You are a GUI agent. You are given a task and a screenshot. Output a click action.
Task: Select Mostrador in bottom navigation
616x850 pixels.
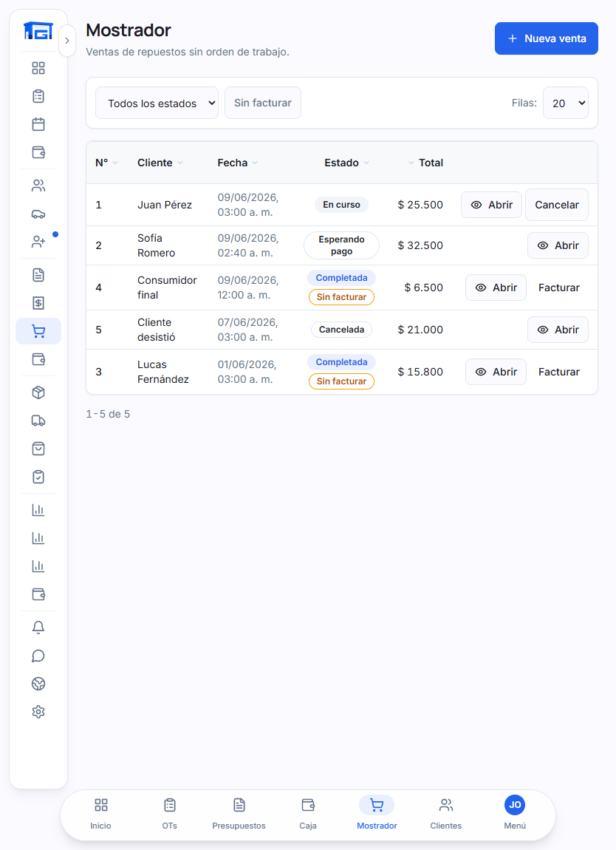click(377, 815)
